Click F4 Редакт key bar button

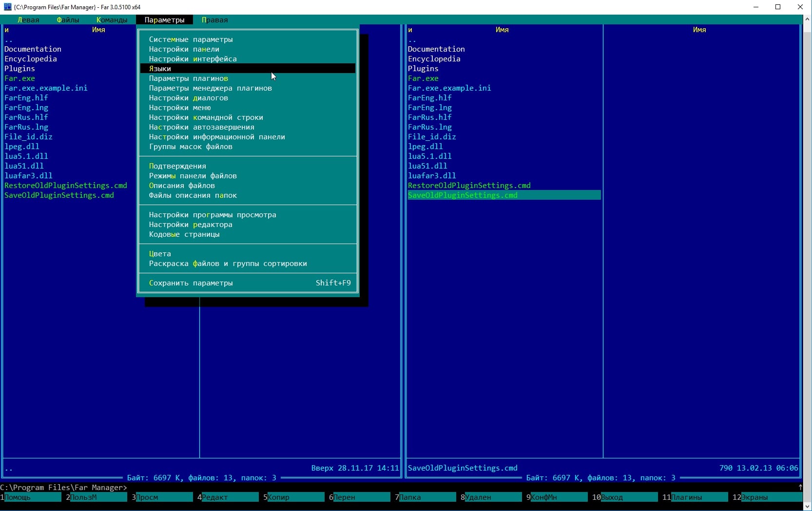tap(228, 497)
